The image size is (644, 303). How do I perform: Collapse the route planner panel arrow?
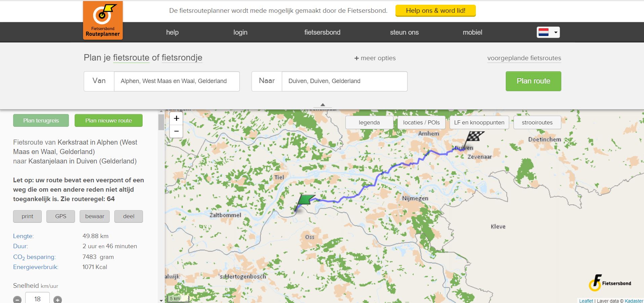pos(323,105)
